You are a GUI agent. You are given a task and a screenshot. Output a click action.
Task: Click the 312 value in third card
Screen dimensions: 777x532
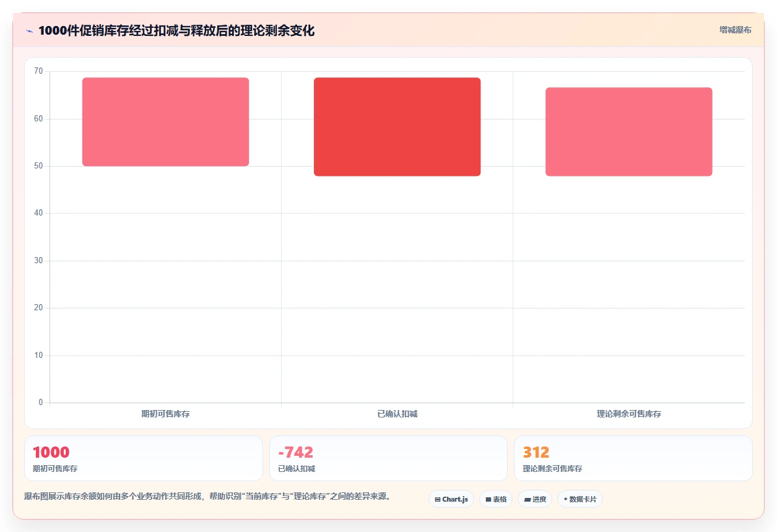point(536,452)
